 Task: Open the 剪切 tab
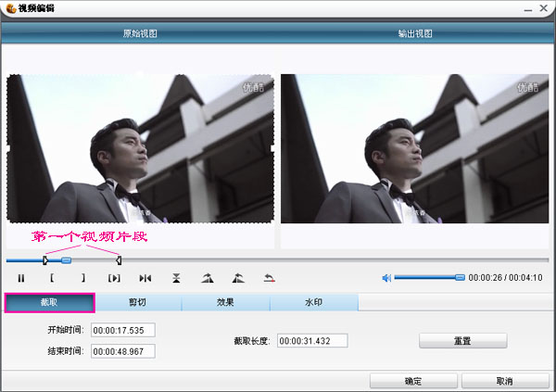tap(137, 303)
